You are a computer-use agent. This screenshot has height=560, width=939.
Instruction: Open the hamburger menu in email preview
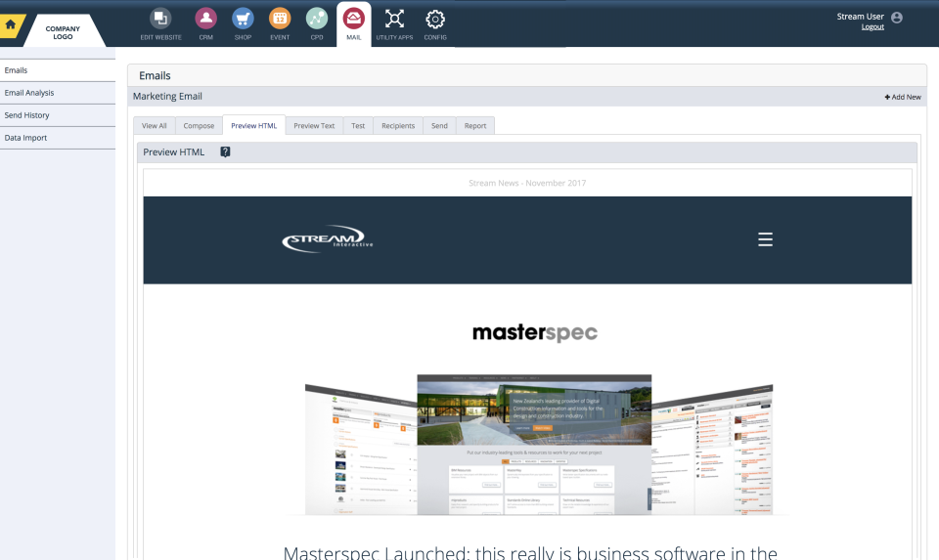(x=765, y=239)
